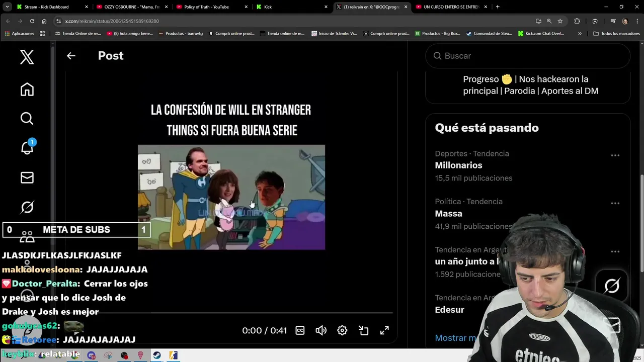Bookmark this page with star icon
This screenshot has width=644, height=362.
coord(560,21)
